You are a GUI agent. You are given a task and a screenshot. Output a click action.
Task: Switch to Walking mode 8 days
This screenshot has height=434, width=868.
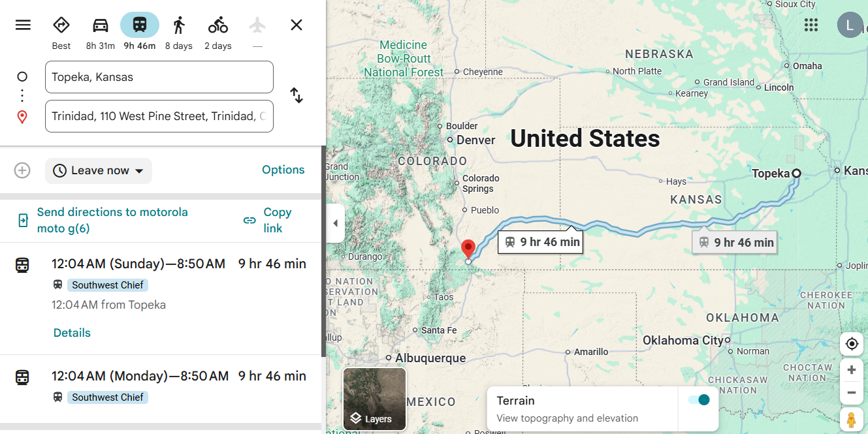[x=179, y=33]
